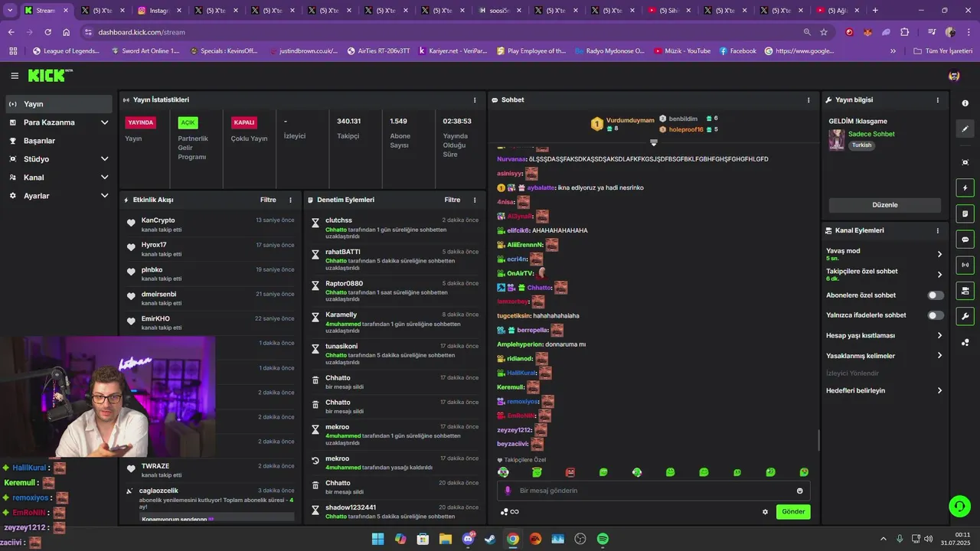Open Takipçilere özel sohbet settings
The image size is (980, 551).
884,275
